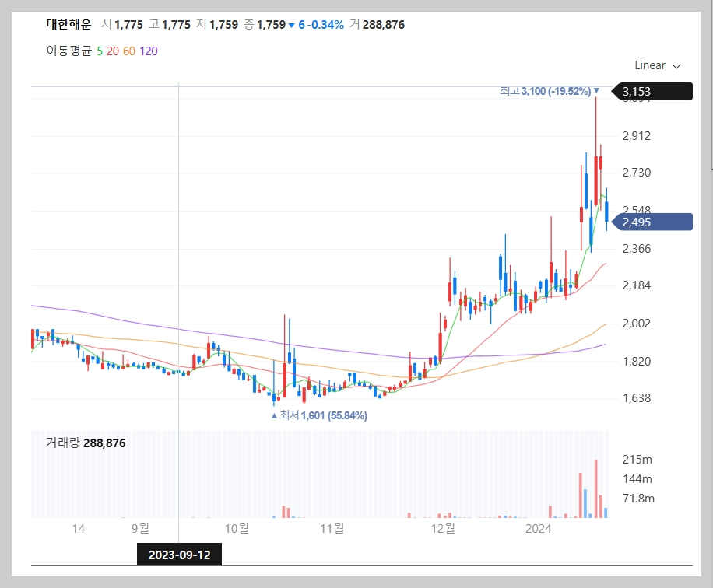Click the 60-day moving average label
The height and width of the screenshot is (588, 713).
coord(129,51)
